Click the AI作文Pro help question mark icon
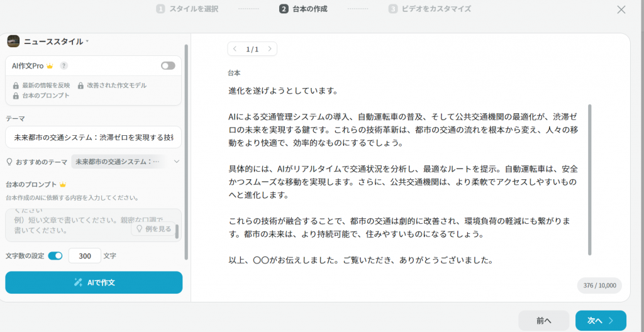The width and height of the screenshot is (644, 332). (64, 66)
